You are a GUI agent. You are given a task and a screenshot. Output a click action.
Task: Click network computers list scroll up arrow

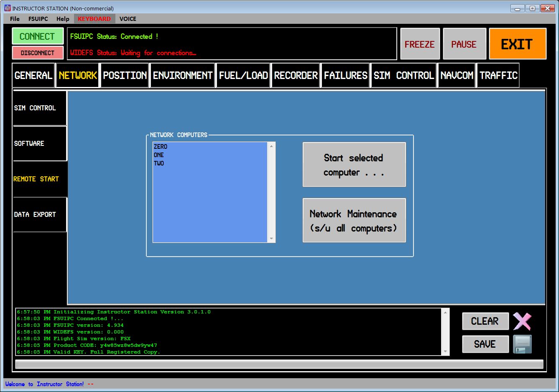point(271,146)
